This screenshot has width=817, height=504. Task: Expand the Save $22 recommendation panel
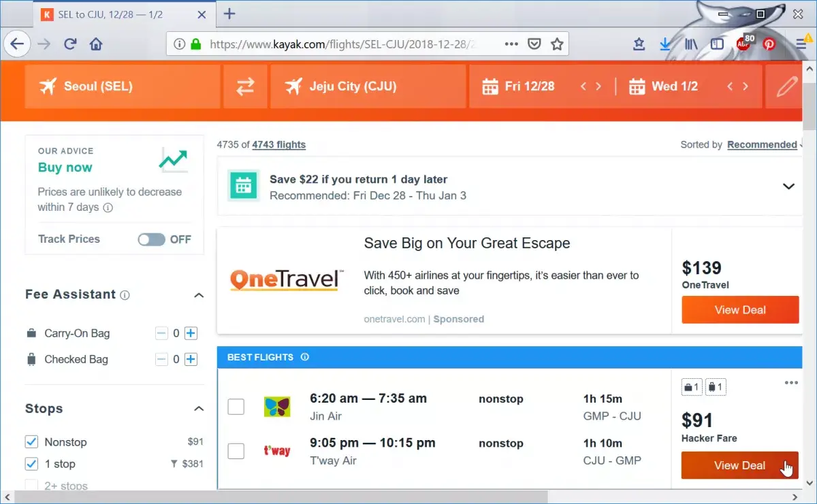click(788, 186)
